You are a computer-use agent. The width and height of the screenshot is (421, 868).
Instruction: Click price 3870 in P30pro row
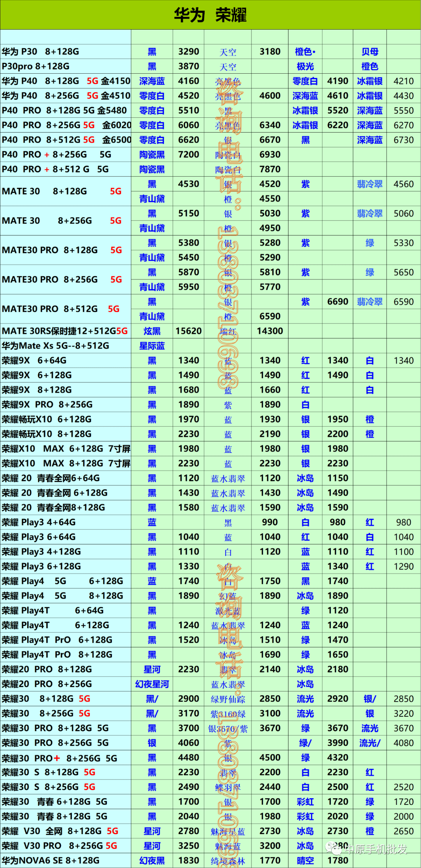pyautogui.click(x=189, y=67)
